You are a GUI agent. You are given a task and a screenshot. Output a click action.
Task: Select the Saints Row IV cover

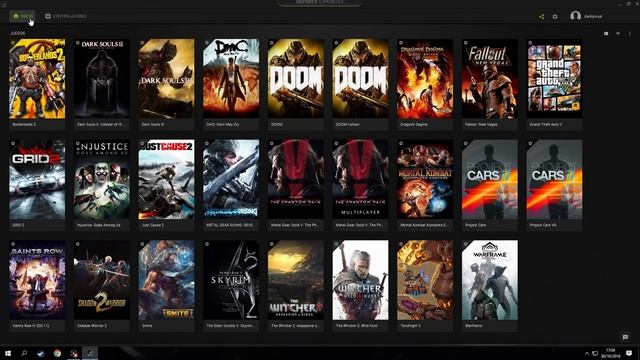pos(37,280)
